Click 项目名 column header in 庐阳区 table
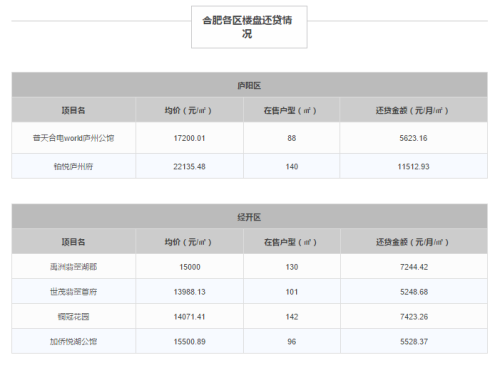Image resolution: width=500 pixels, height=365 pixels. point(74,110)
